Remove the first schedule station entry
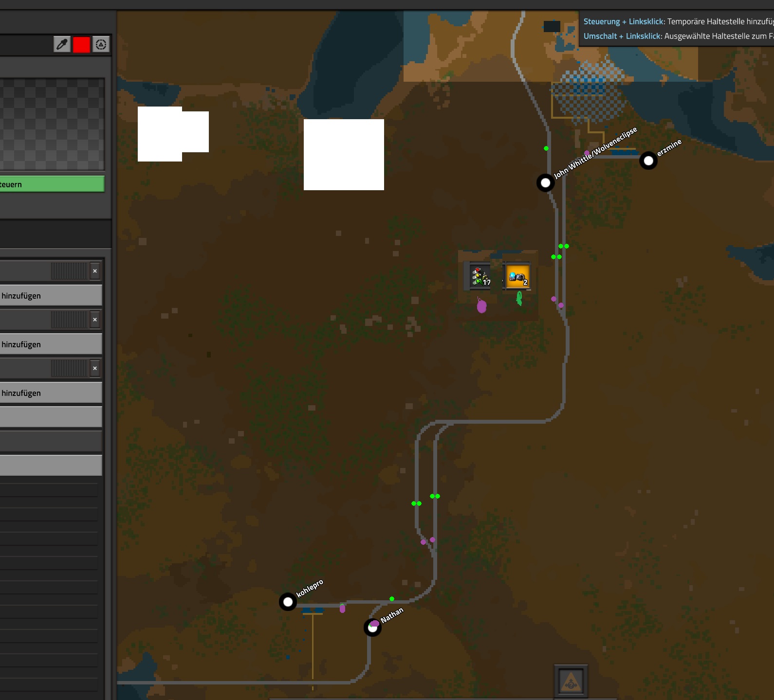774x700 pixels. [95, 271]
